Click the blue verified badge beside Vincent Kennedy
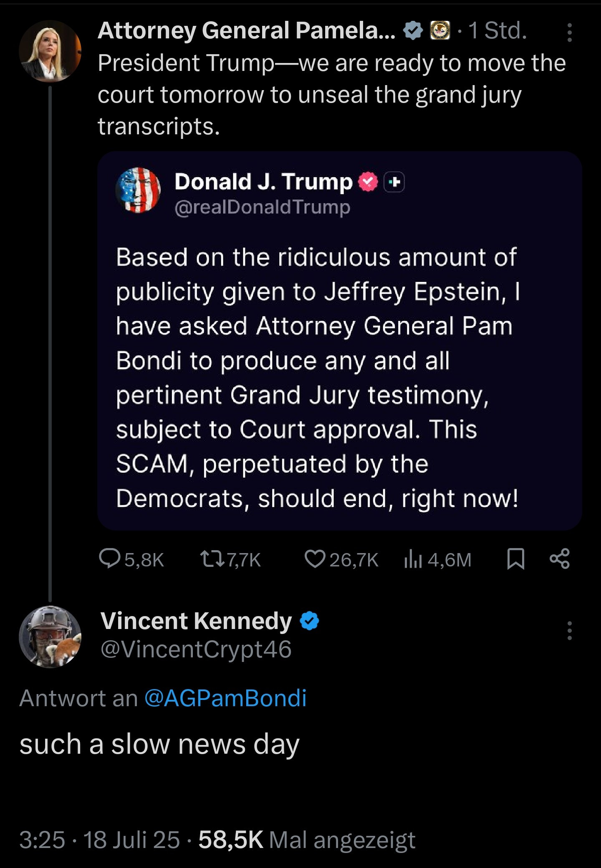Image resolution: width=601 pixels, height=868 pixels. pyautogui.click(x=309, y=621)
